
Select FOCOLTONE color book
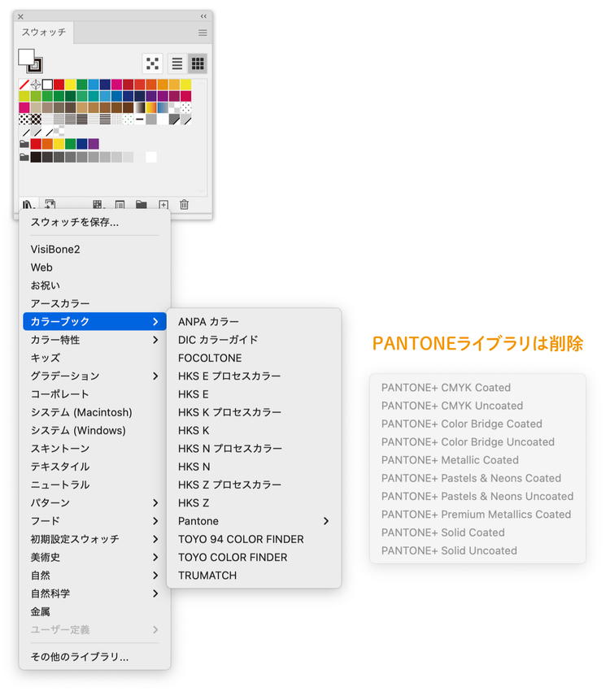click(254, 358)
